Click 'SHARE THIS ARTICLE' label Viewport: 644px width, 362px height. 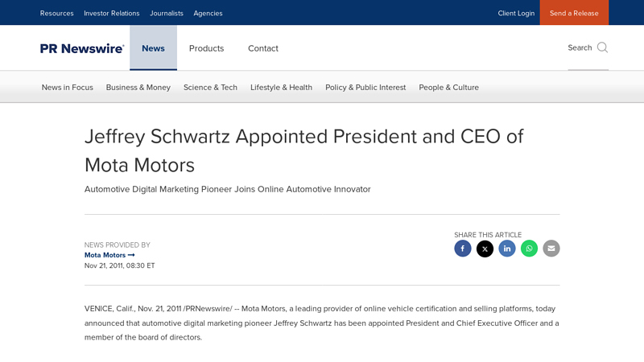coord(488,235)
